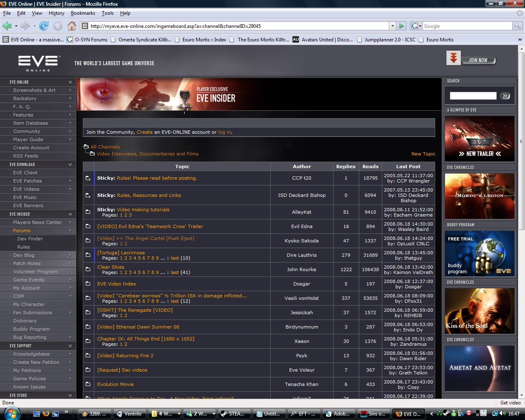Open Create link to make account
Screen dimensions: 525x420
[x=144, y=132]
